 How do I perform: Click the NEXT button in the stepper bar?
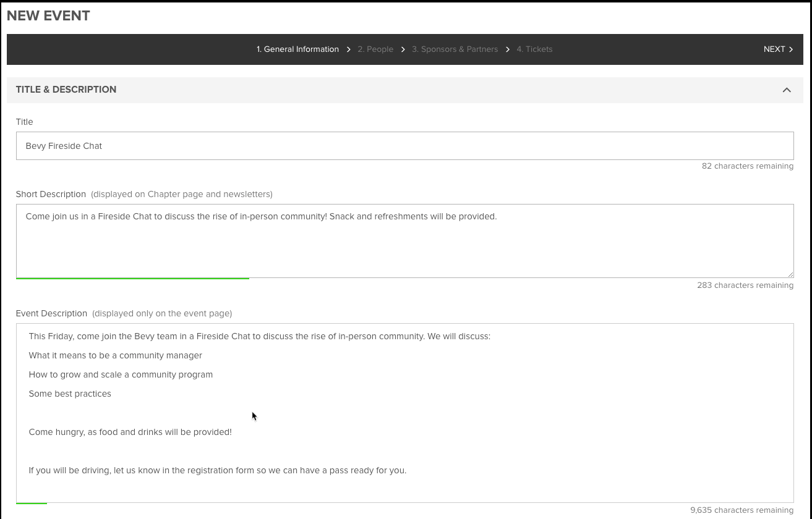tap(774, 49)
